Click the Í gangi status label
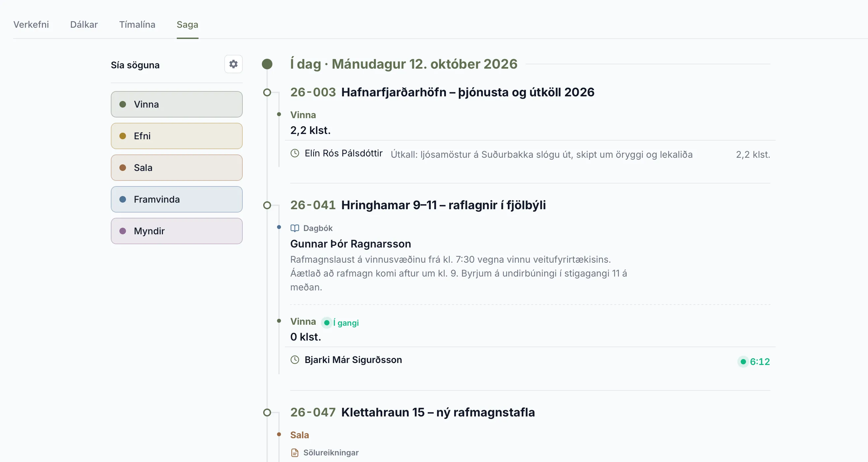The height and width of the screenshot is (462, 868). [346, 323]
